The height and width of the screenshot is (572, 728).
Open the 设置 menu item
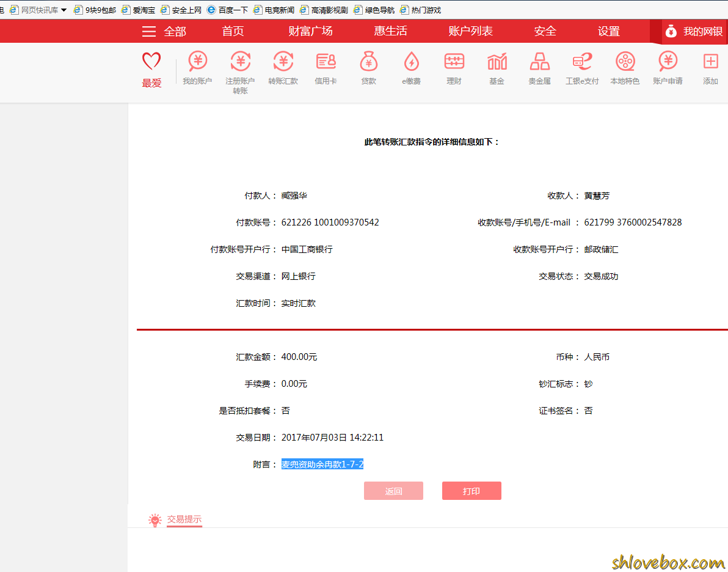pos(609,31)
